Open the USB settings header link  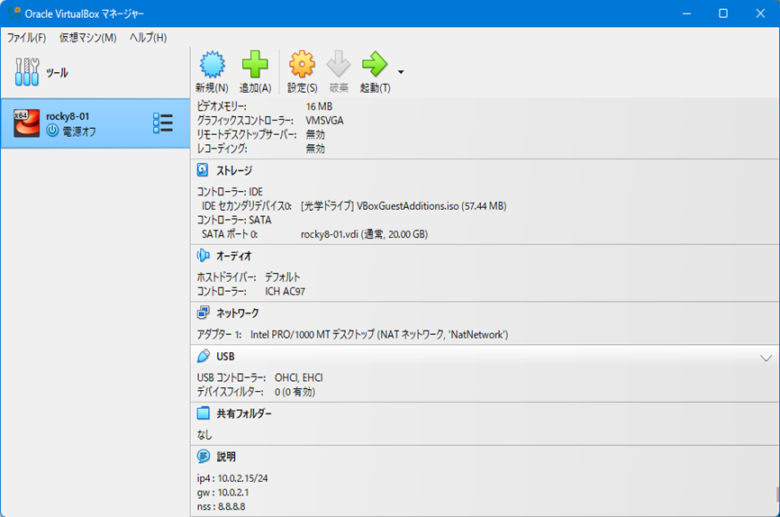tap(225, 357)
